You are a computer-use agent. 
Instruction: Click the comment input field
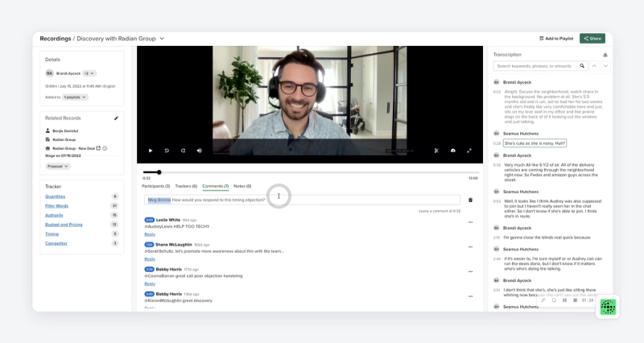coord(303,200)
